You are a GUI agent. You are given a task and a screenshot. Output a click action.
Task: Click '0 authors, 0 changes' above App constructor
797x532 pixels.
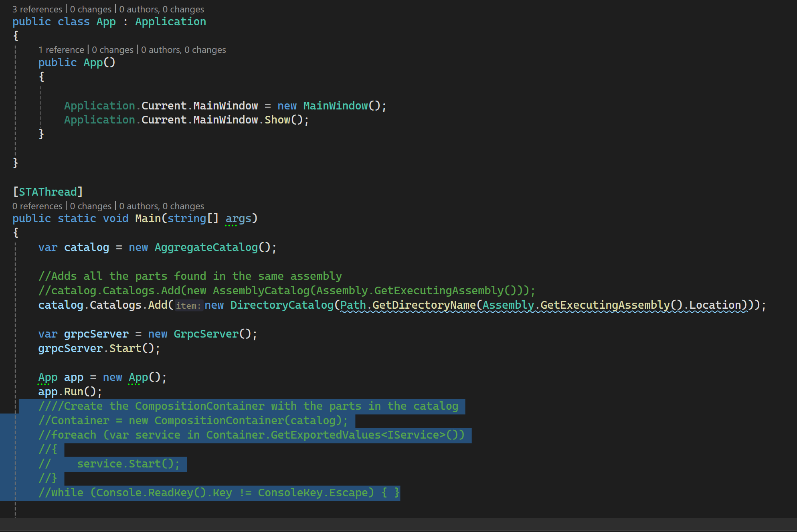[x=183, y=50]
